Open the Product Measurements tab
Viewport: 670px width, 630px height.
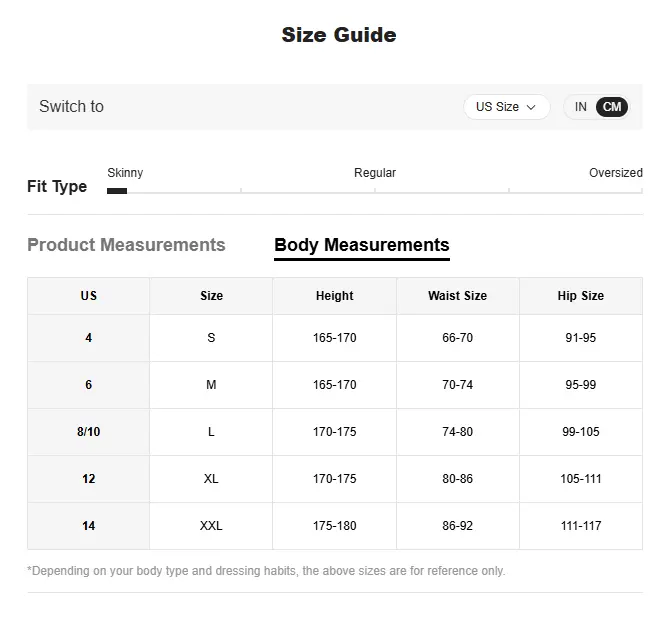click(x=126, y=245)
